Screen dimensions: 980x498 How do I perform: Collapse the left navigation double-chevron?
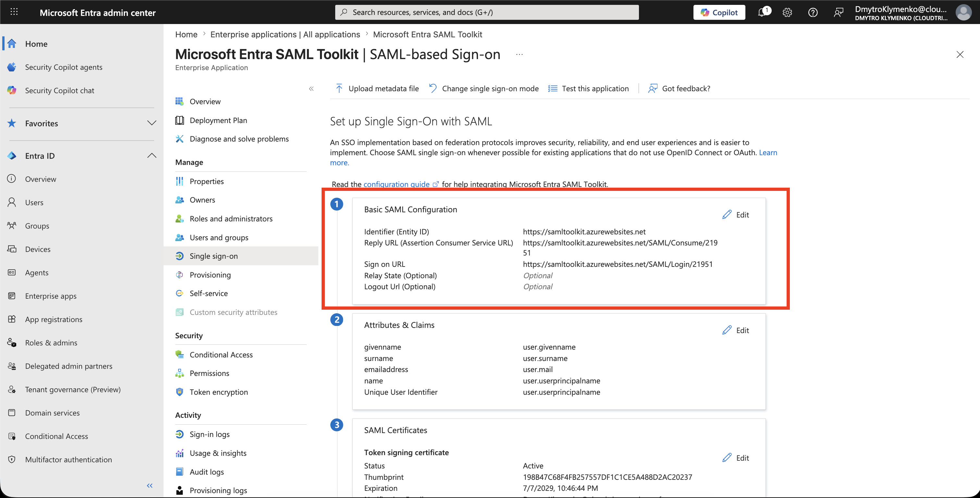[150, 485]
